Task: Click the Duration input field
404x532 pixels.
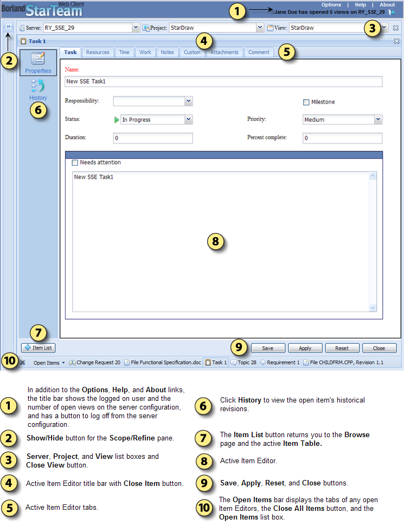Action: point(153,138)
